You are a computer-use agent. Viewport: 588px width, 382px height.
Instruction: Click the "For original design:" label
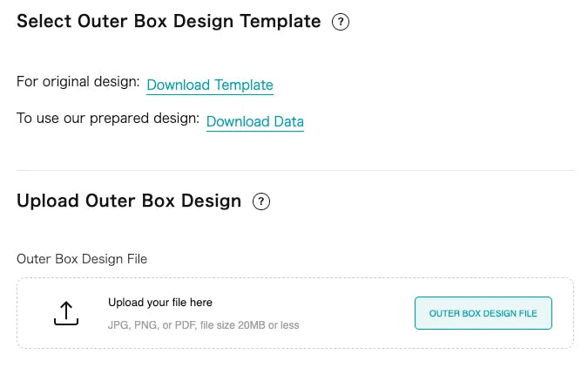click(x=78, y=81)
